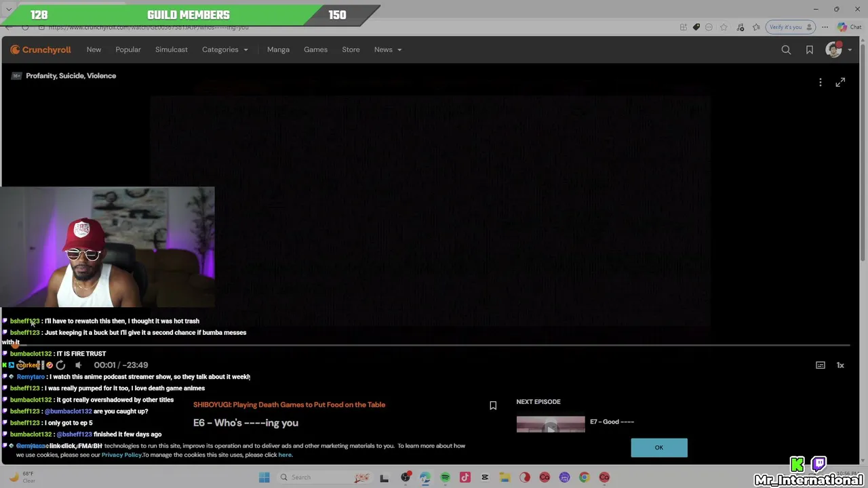
Task: Open Google Chrome from the taskbar
Action: (585, 477)
